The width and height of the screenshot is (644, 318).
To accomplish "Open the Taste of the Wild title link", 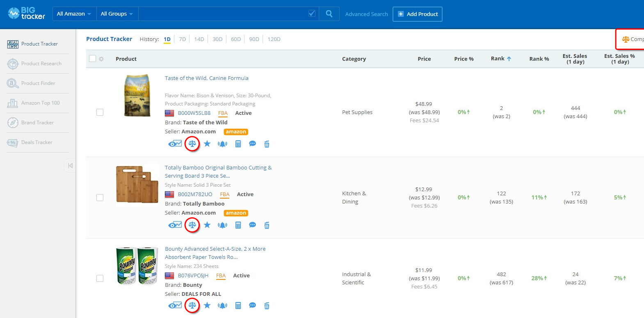I will pos(206,78).
